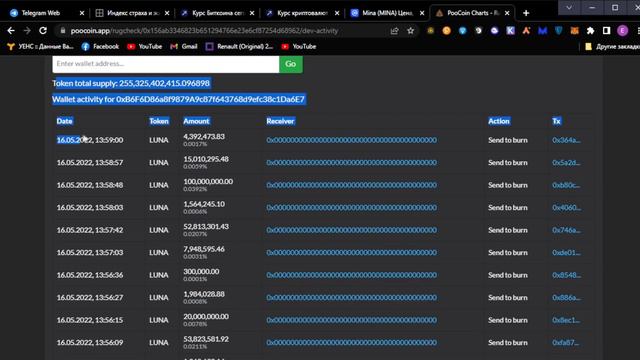The width and height of the screenshot is (640, 360).
Task: Open the MetaMask fox extension
Action: point(574,31)
